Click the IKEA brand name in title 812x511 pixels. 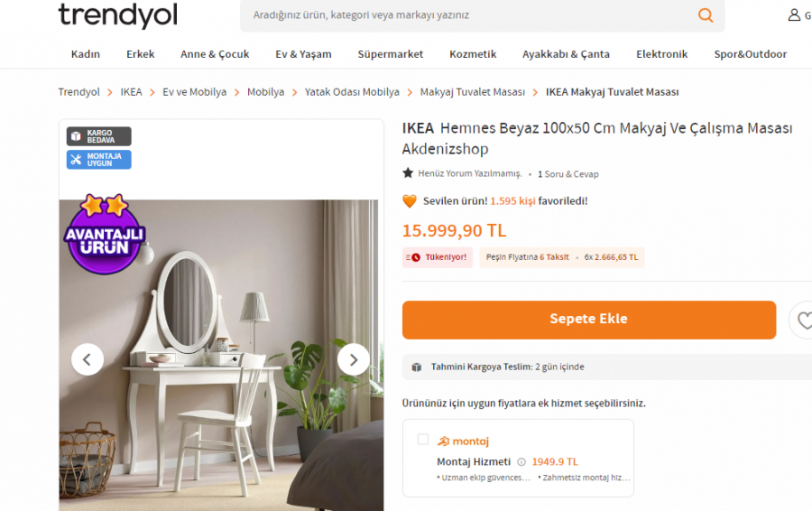pos(418,128)
